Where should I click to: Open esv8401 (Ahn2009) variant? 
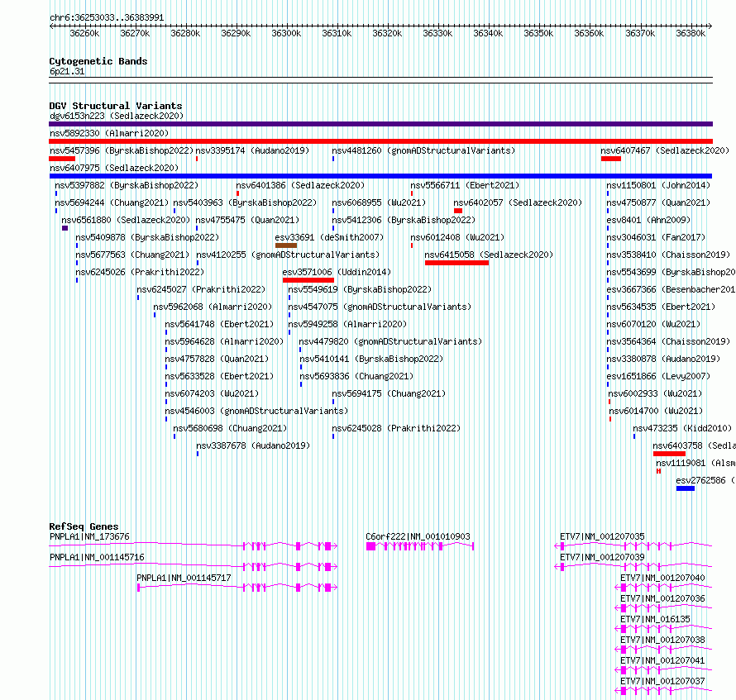(x=648, y=220)
